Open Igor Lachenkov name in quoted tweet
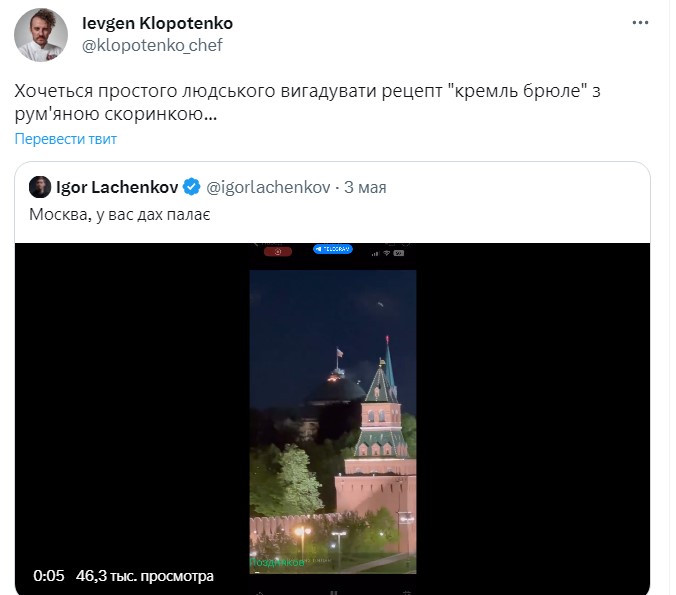The image size is (676, 595). (x=118, y=187)
